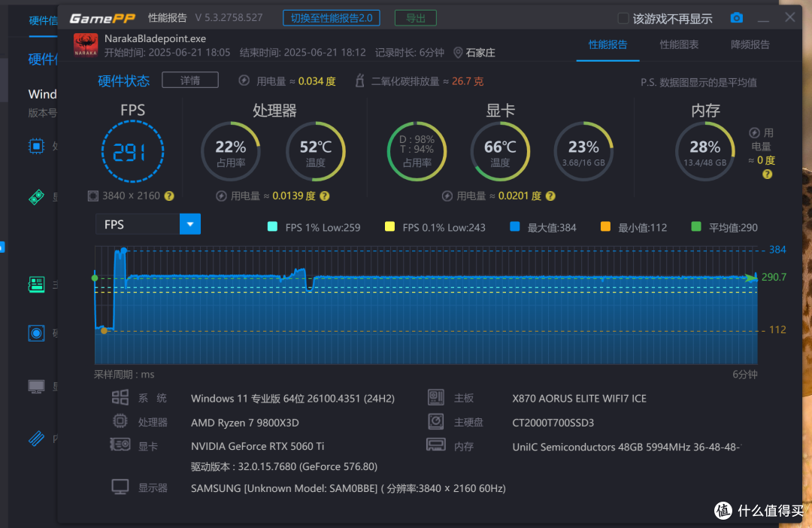Click the X870 AORUS ELITE WIFI7 ICE text
The image size is (812, 528).
click(x=579, y=399)
